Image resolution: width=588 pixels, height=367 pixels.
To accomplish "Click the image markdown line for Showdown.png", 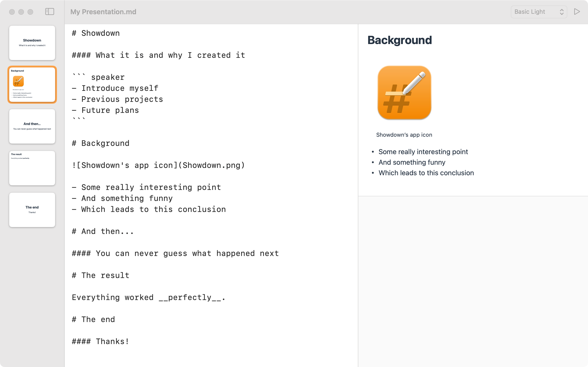I will 158,165.
